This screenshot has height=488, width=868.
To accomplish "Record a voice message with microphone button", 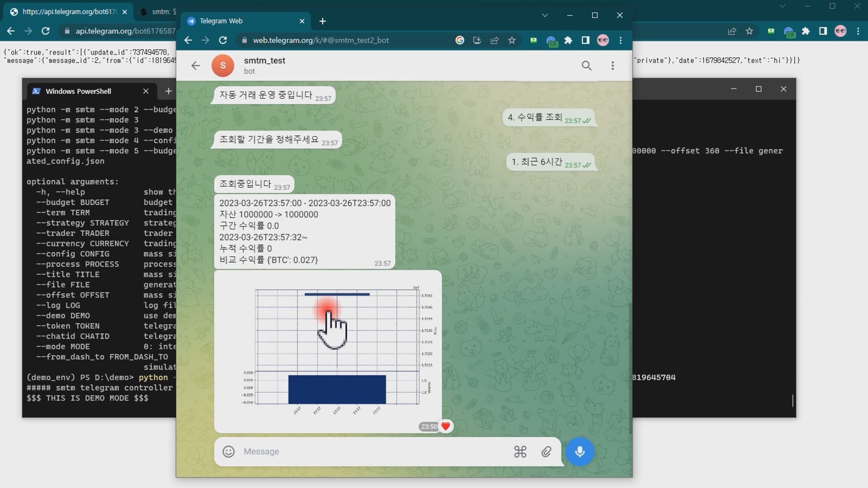I will [x=580, y=451].
